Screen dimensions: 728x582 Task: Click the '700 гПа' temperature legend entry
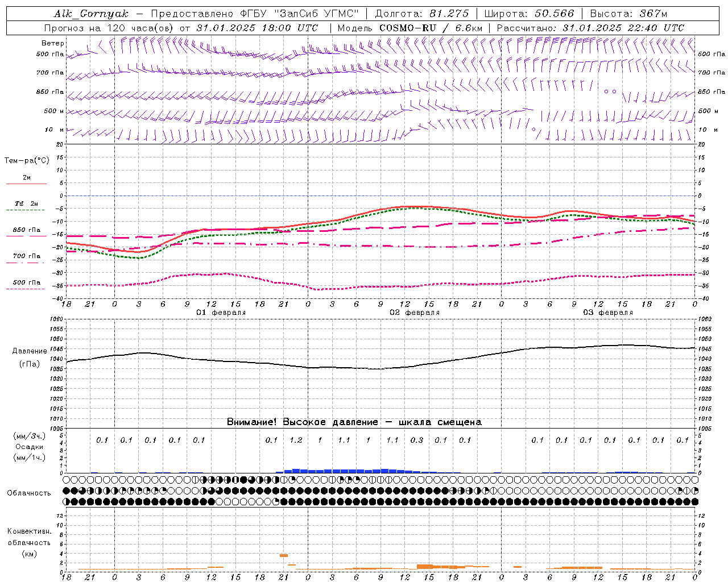27,256
